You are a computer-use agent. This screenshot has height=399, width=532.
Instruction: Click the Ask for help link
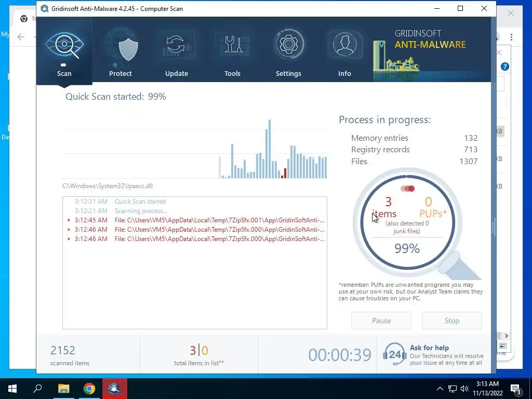tap(429, 348)
